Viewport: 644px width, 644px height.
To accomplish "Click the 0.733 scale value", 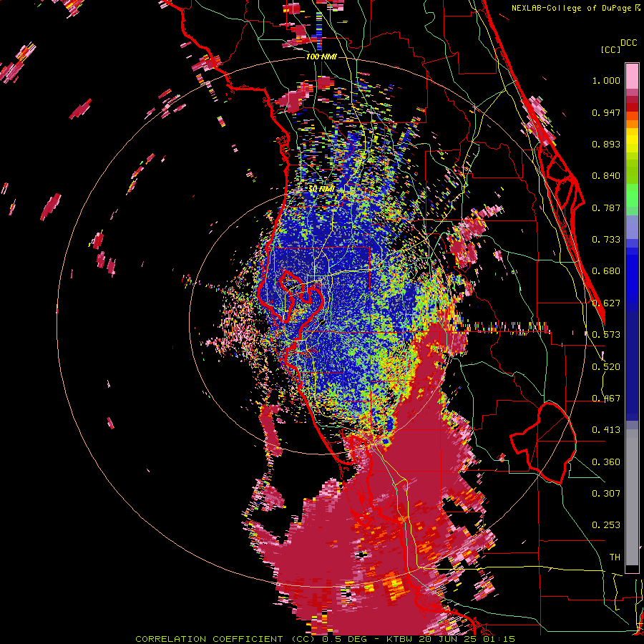I will click(x=606, y=240).
